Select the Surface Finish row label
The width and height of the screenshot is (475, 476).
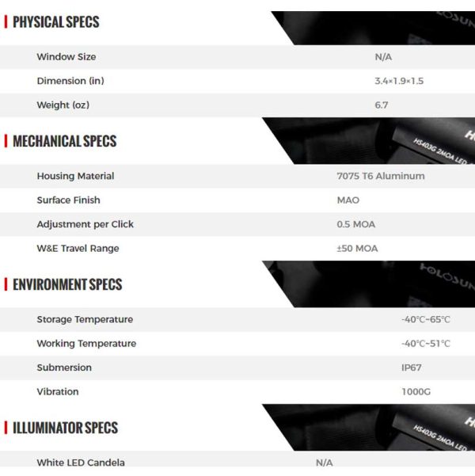68,200
